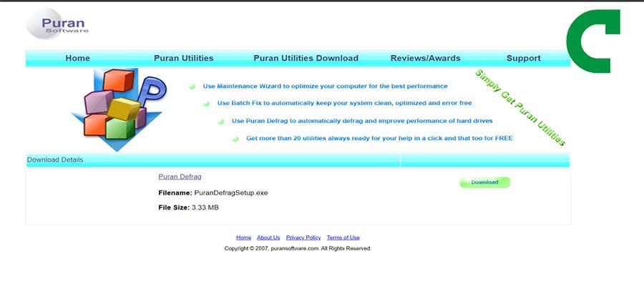Click the File Size 3.33 MB text
644x286 pixels.
188,207
